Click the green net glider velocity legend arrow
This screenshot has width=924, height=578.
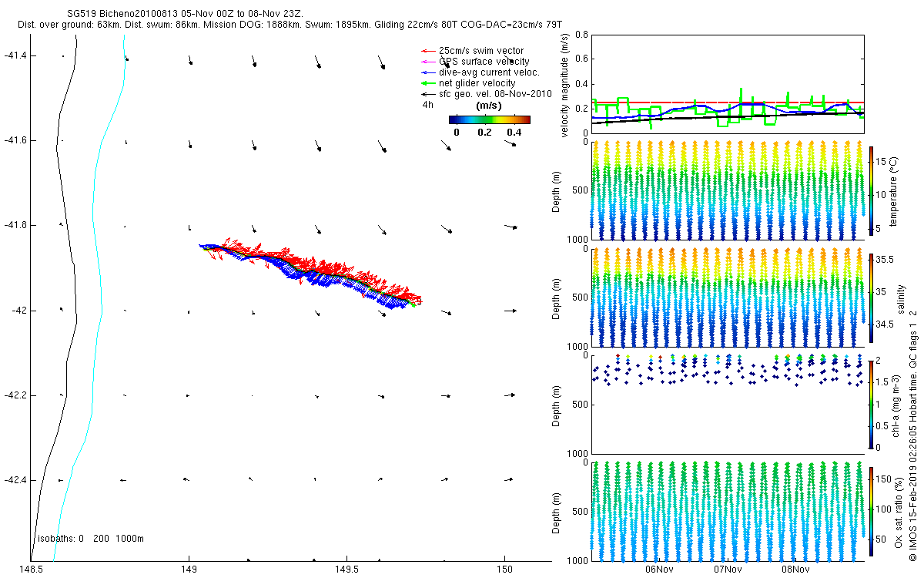(428, 83)
